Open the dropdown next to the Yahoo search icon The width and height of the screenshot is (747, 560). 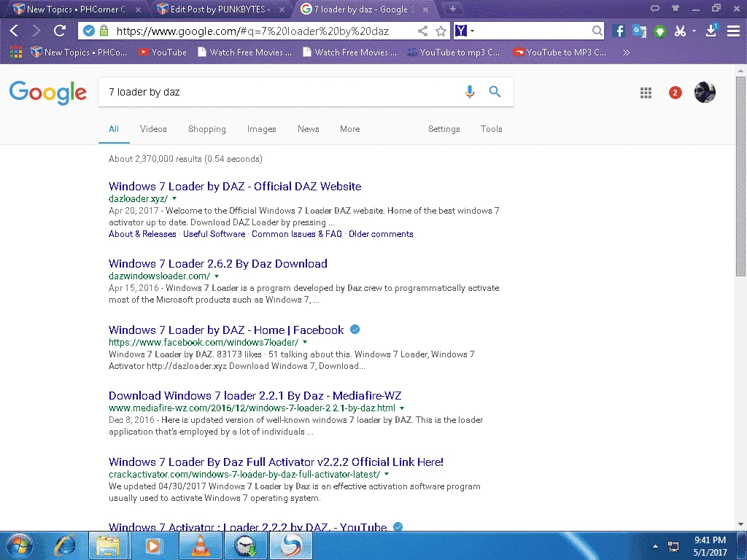472,31
